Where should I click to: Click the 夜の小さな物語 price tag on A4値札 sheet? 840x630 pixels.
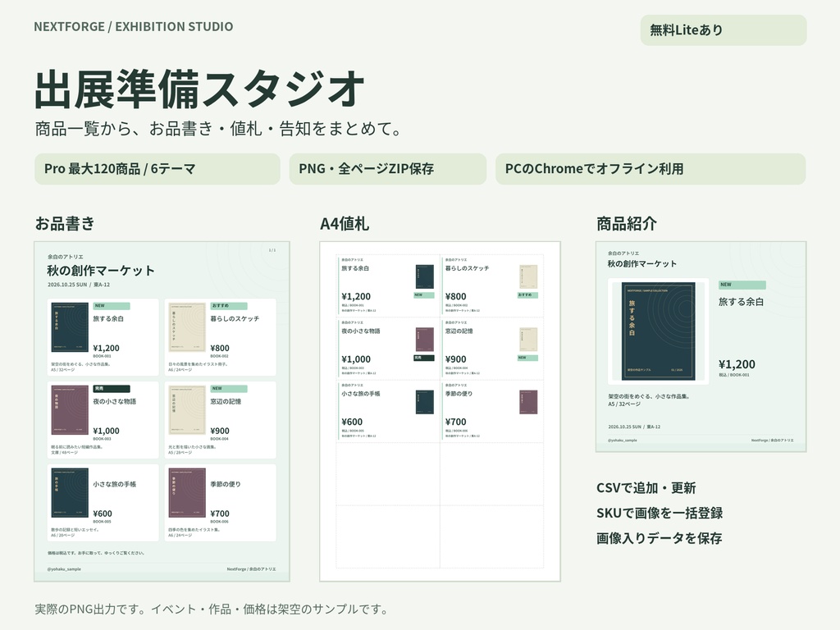tap(388, 348)
